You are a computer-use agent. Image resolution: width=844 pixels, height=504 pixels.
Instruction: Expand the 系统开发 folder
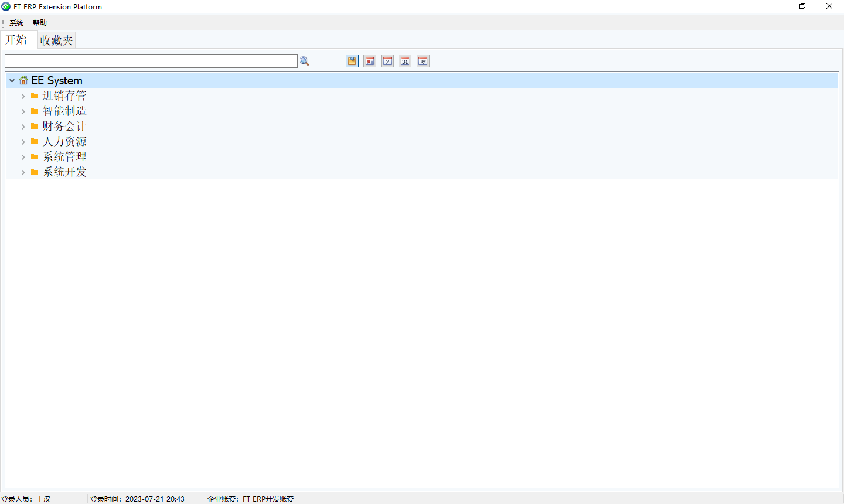point(23,172)
